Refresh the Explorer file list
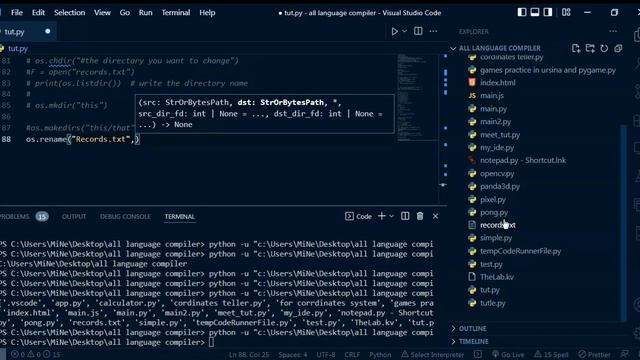The width and height of the screenshot is (640, 360). 604,48
